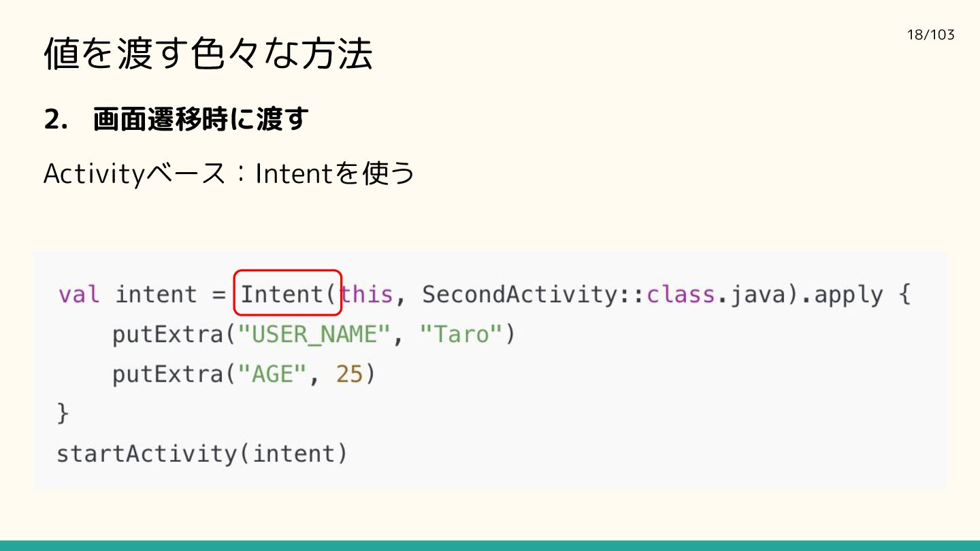This screenshot has height=551, width=980.
Task: Click the this keyword in code
Action: 367,295
